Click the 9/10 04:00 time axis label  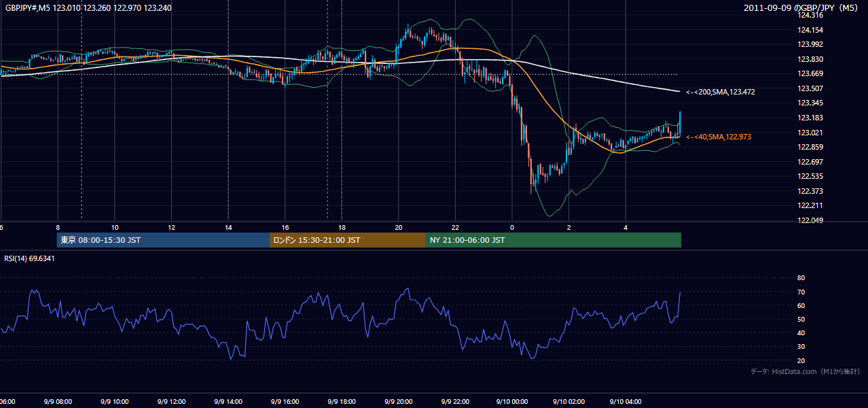[626, 402]
